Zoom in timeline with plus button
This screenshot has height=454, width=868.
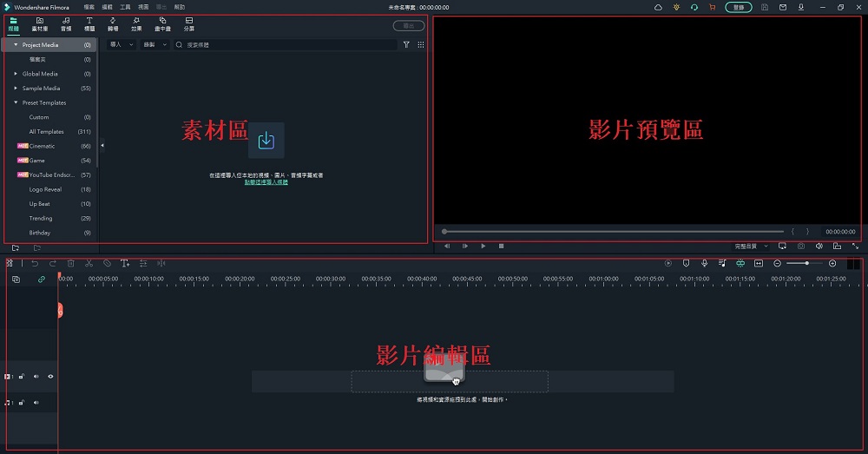[832, 264]
